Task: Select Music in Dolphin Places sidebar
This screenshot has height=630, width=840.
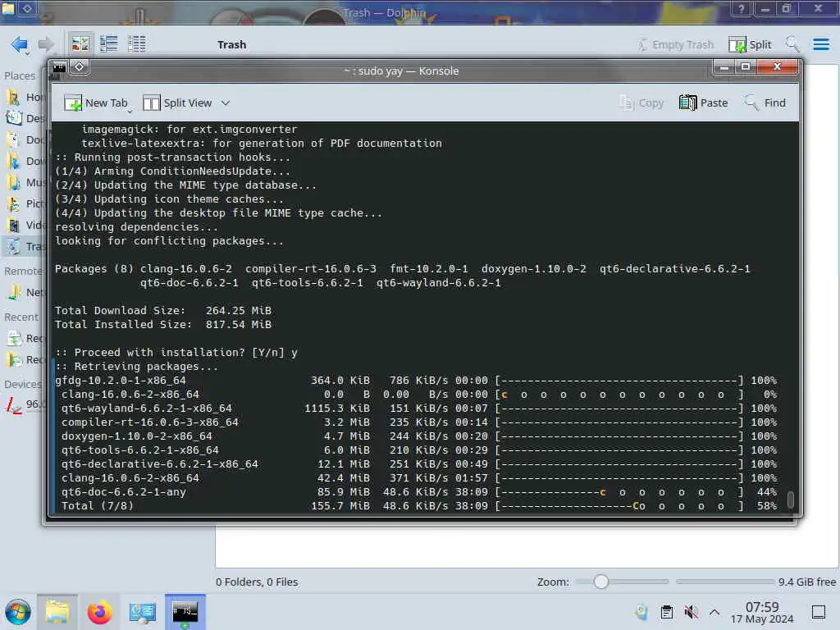Action: click(25, 183)
